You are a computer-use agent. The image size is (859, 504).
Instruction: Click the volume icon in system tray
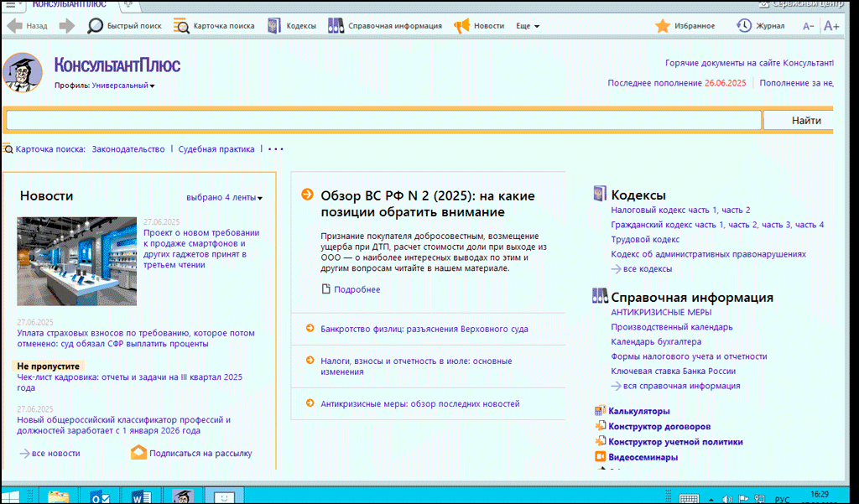(x=727, y=499)
